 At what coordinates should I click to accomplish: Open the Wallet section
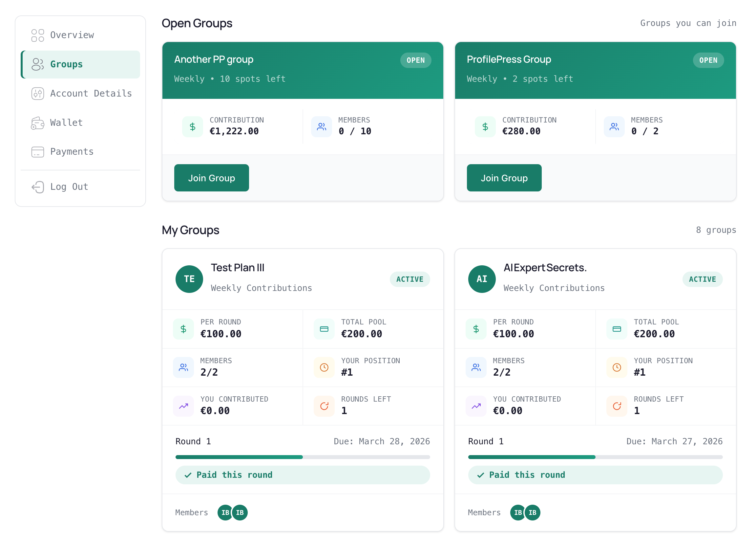[80, 123]
